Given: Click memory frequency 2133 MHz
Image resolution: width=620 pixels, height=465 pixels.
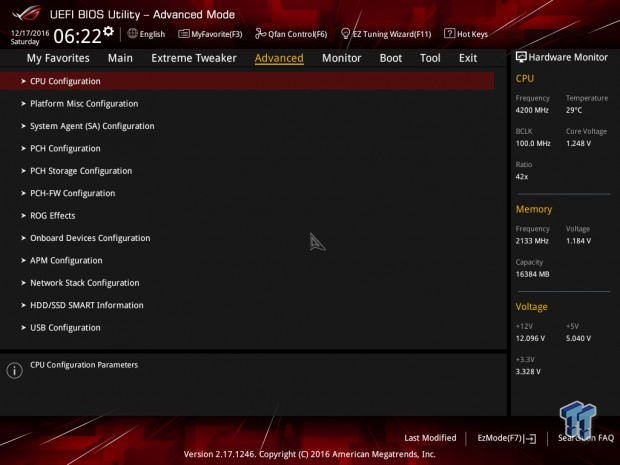Looking at the screenshot, I should click(x=532, y=241).
